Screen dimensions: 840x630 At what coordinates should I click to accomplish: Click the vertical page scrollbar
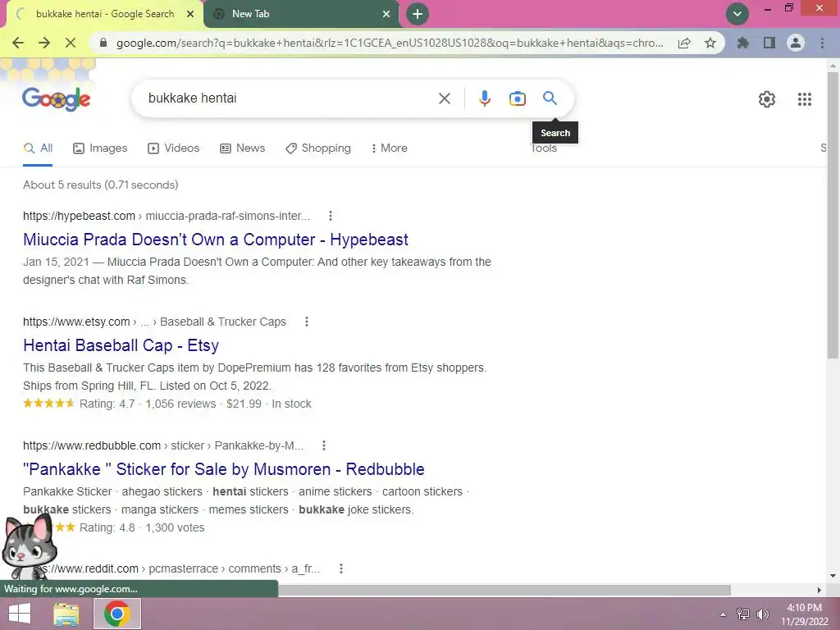click(833, 214)
